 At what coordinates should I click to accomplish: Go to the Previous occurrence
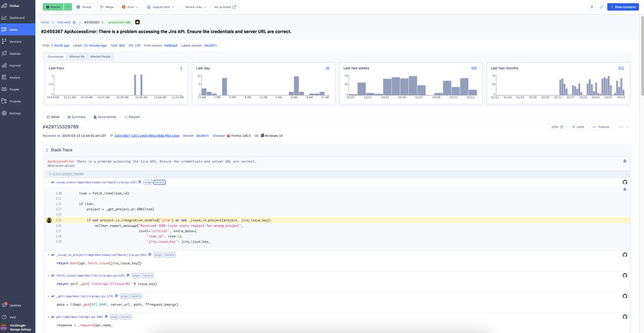point(601,127)
